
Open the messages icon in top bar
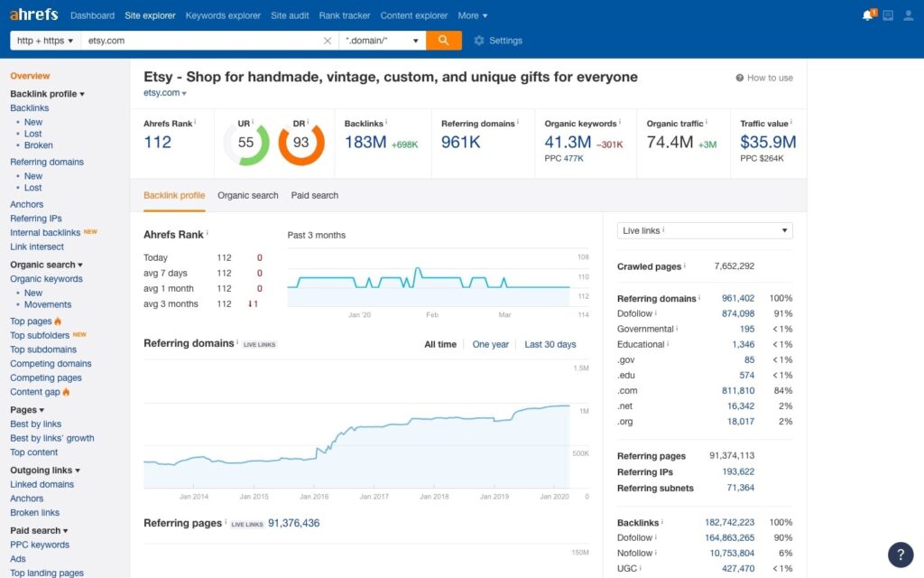tap(888, 15)
